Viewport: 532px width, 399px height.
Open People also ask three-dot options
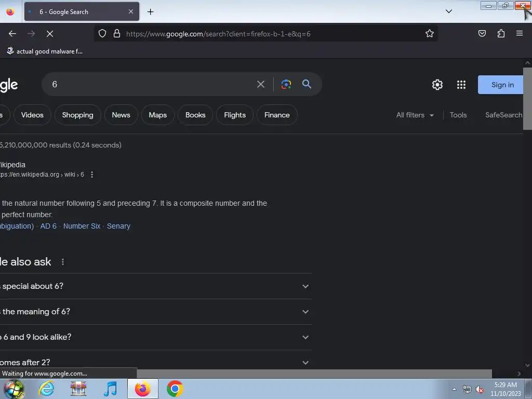point(63,262)
